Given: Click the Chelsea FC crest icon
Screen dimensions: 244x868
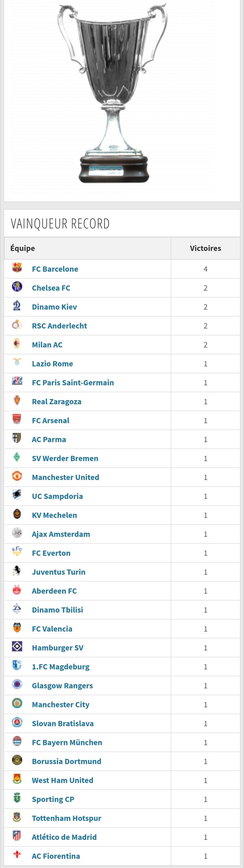Looking at the screenshot, I should [17, 287].
